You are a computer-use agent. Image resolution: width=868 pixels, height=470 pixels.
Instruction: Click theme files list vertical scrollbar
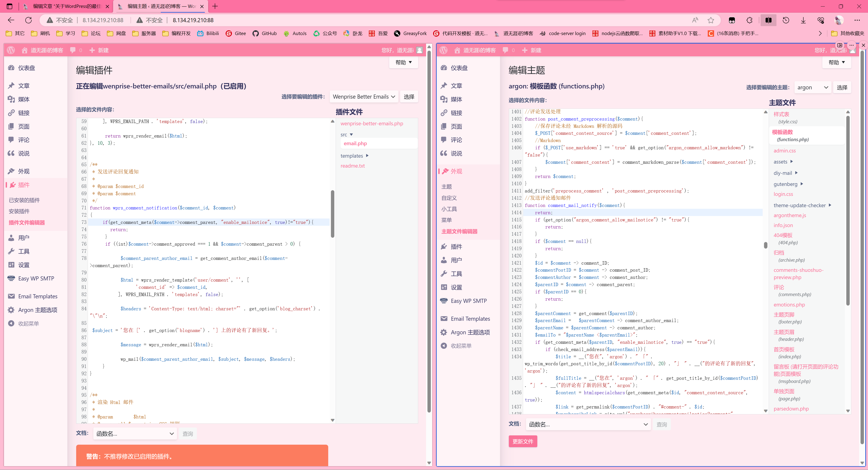(848, 211)
